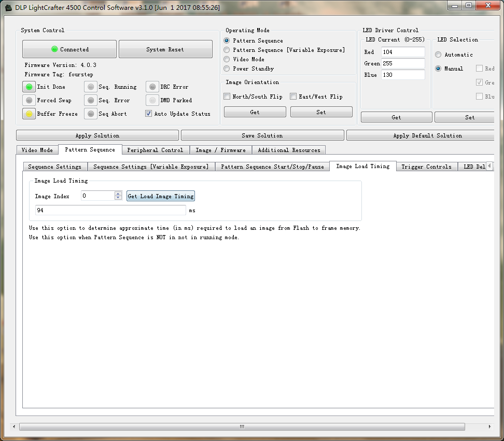Select the Image Load Timing sub-tab
The width and height of the screenshot is (504, 441).
[x=363, y=166]
